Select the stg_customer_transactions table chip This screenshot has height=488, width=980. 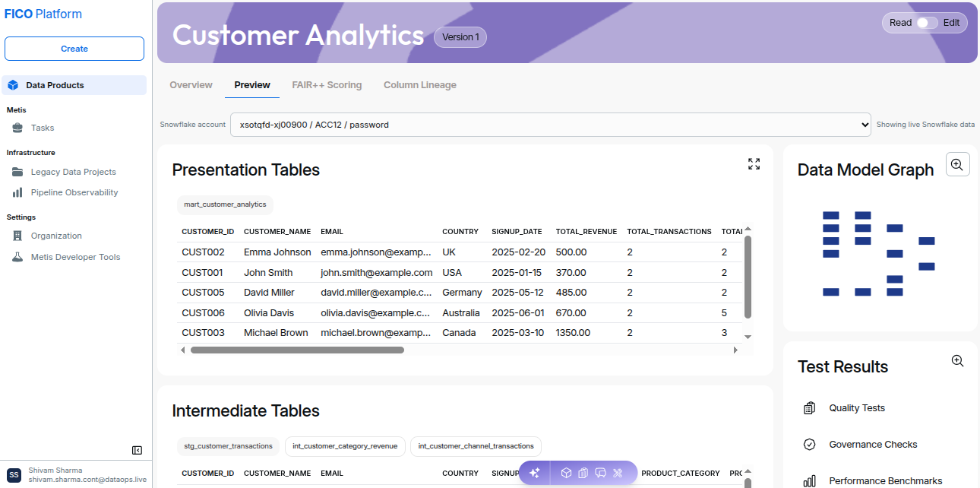click(x=229, y=446)
